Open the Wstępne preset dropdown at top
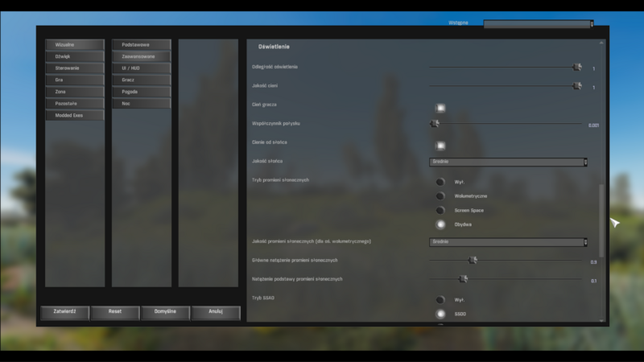The width and height of the screenshot is (644, 362). tap(538, 23)
